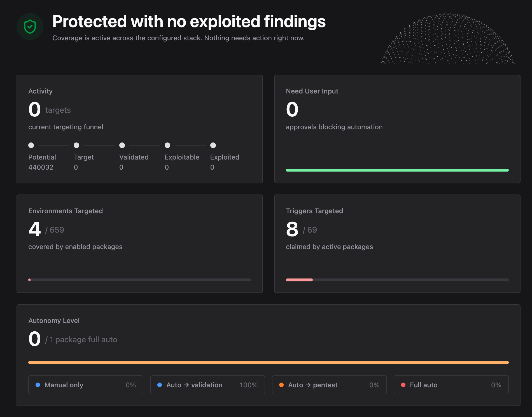Click the '/ 69' triggers total
This screenshot has width=532, height=417.
(x=310, y=230)
